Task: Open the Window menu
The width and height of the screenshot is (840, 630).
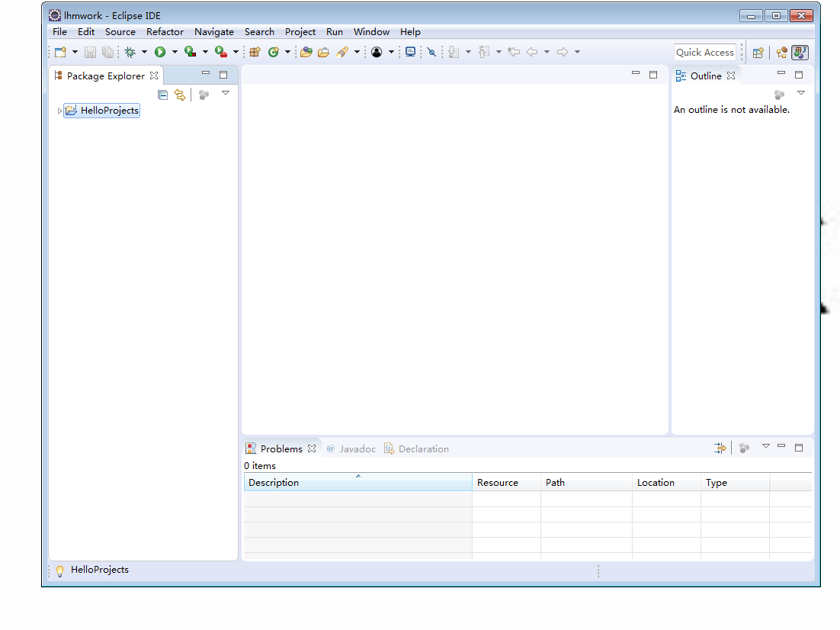Action: click(371, 31)
